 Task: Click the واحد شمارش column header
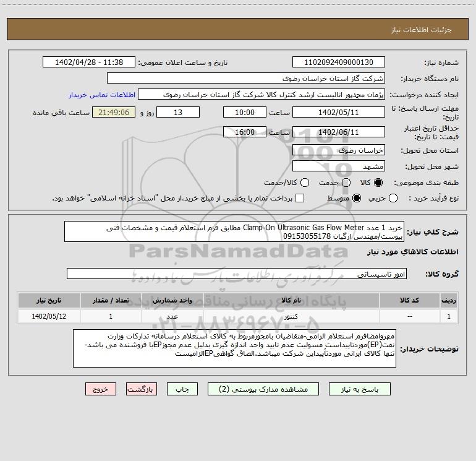[172, 300]
